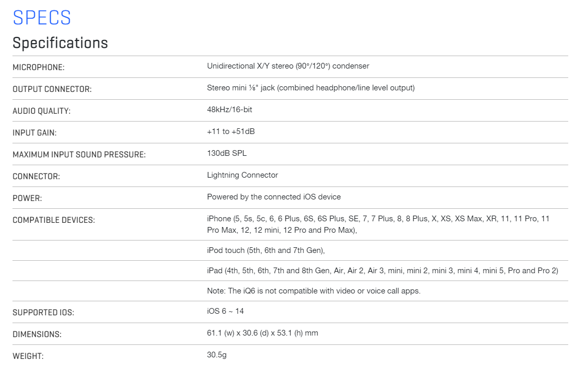
Task: Select the COMPATIBLE DEVICES label
Action: point(54,220)
